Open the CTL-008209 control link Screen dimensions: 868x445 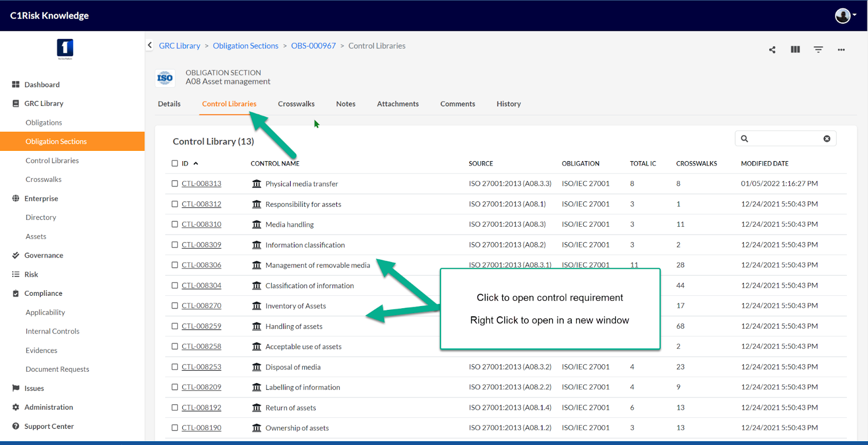point(201,387)
